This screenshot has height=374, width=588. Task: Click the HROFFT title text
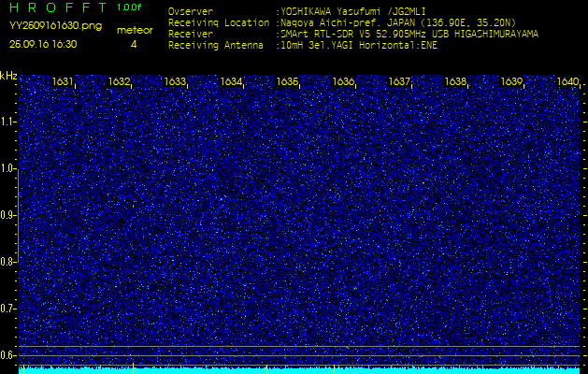(56, 7)
